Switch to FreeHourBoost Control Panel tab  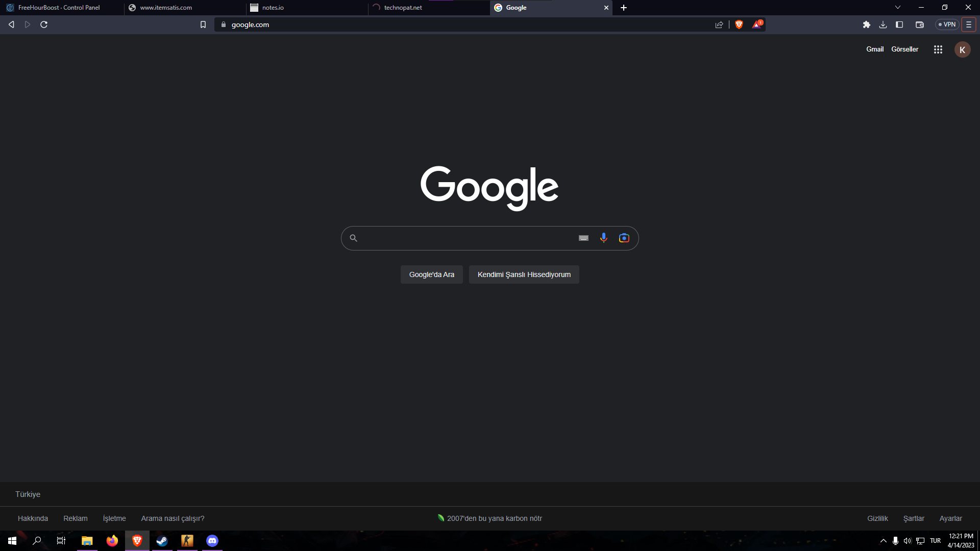tap(59, 8)
